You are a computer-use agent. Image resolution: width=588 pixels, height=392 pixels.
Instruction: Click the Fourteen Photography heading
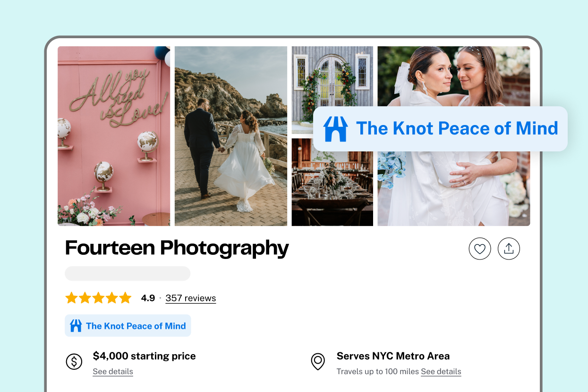point(177,248)
